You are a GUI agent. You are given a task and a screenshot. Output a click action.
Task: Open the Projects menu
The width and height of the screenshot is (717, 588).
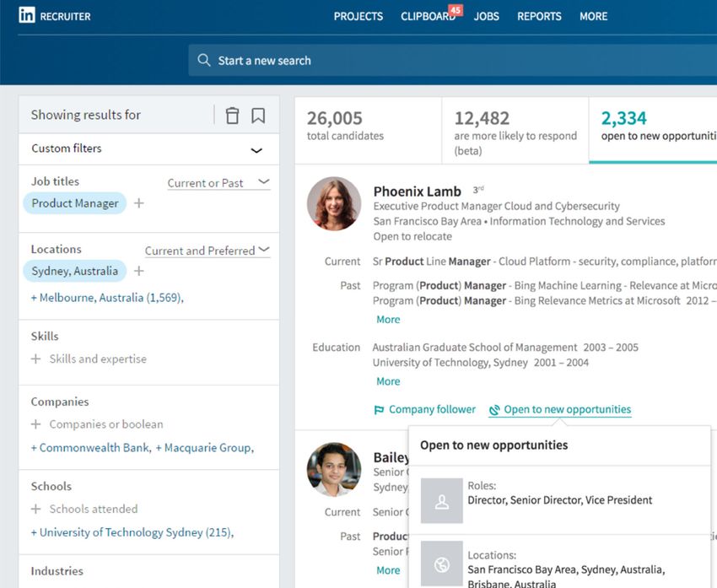coord(358,17)
